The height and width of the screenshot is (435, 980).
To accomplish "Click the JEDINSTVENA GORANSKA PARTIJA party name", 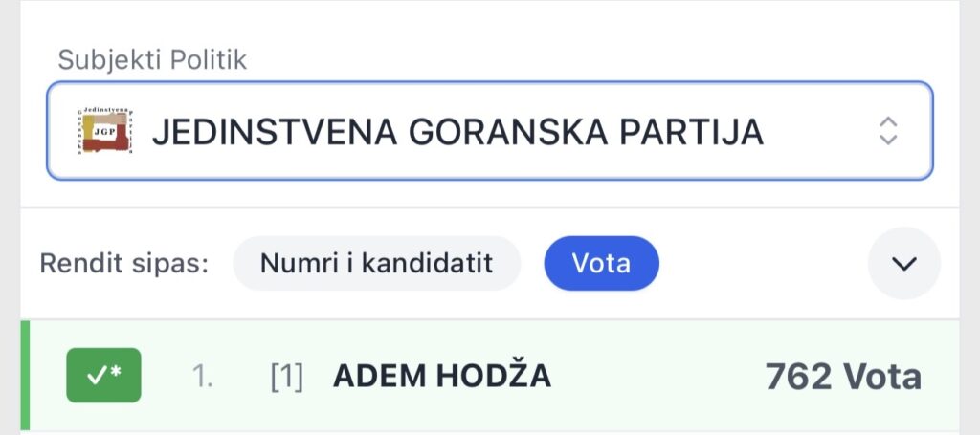I will point(457,131).
